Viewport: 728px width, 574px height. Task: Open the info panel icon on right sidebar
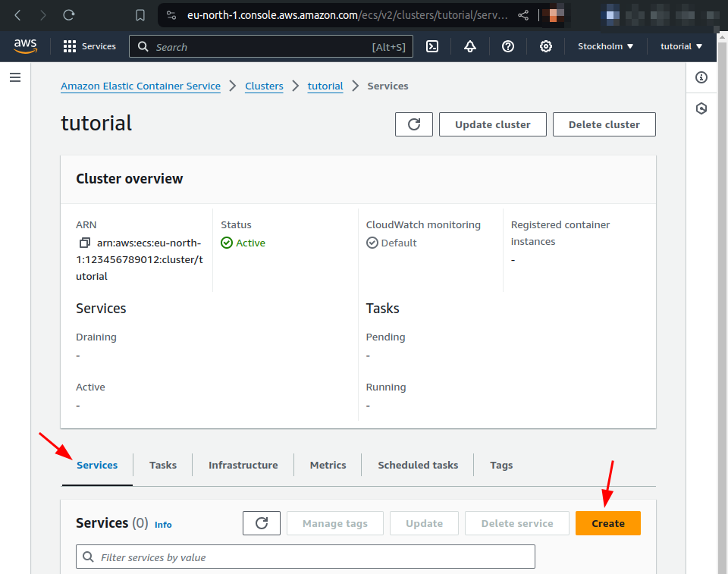(701, 77)
